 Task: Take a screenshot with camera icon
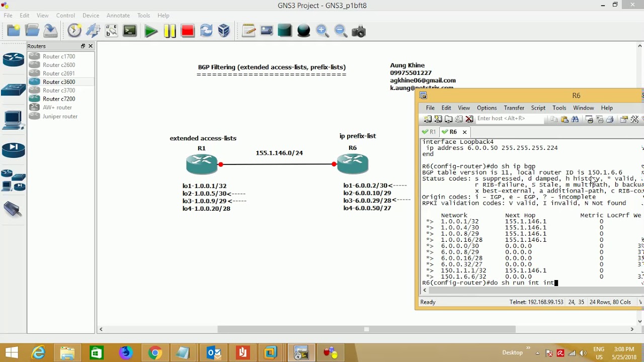tap(359, 32)
